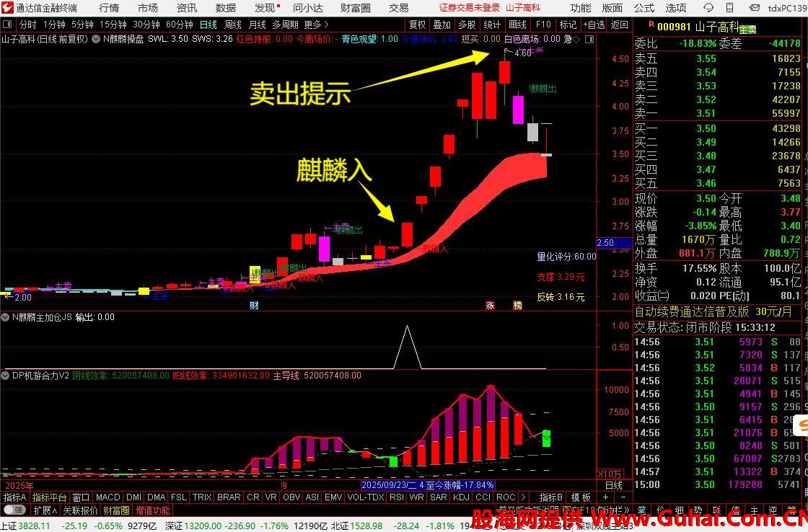Switch to the 周线 weekly tab
The image size is (808, 532).
click(233, 25)
